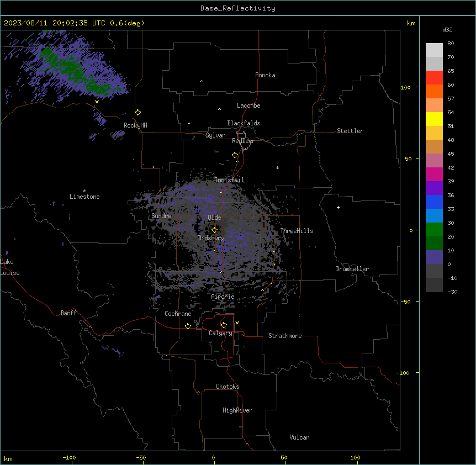
Task: Click the yellow station marker south of RedDeer
Action: [235, 155]
